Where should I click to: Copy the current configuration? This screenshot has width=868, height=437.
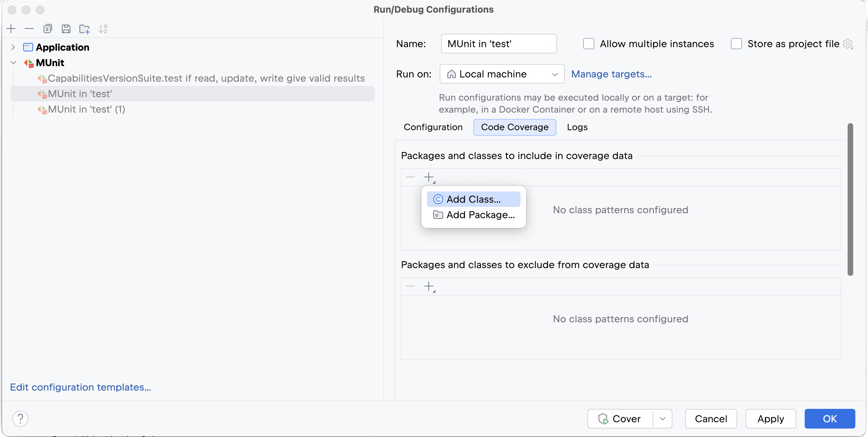pos(48,28)
